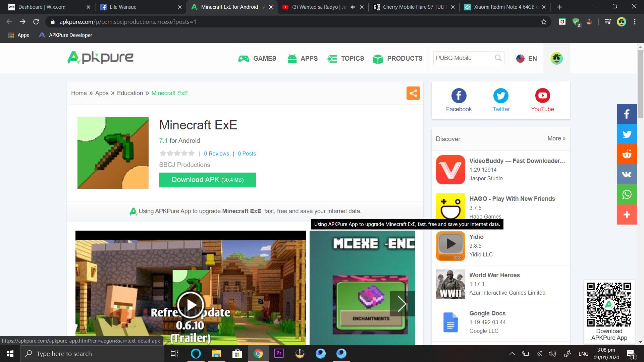Show hidden system tray icons
The image size is (644, 362).
[512, 354]
